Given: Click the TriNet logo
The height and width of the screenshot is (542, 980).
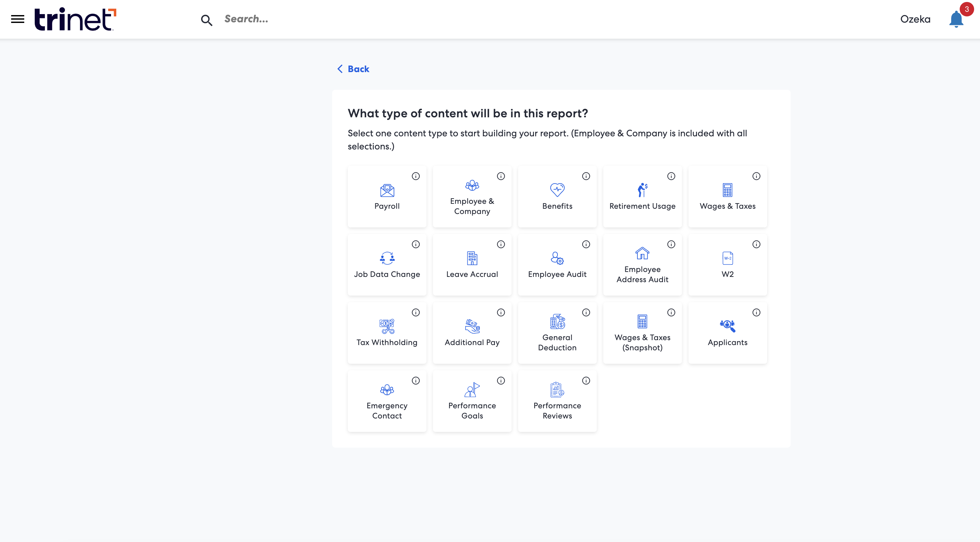Looking at the screenshot, I should click(75, 19).
